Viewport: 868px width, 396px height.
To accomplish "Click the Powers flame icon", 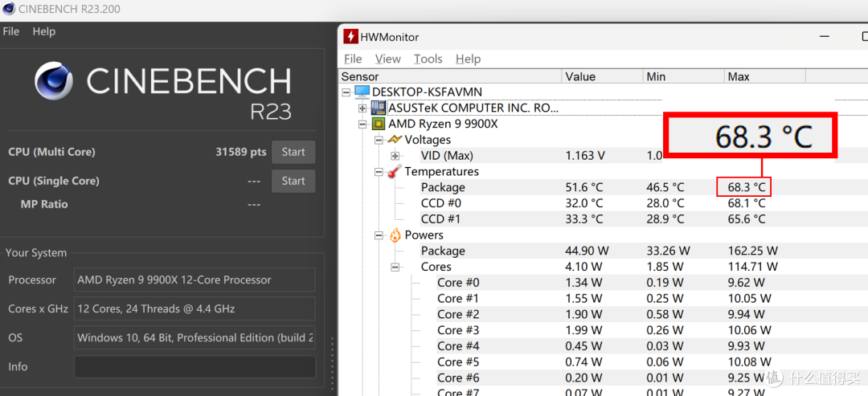I will 395,235.
